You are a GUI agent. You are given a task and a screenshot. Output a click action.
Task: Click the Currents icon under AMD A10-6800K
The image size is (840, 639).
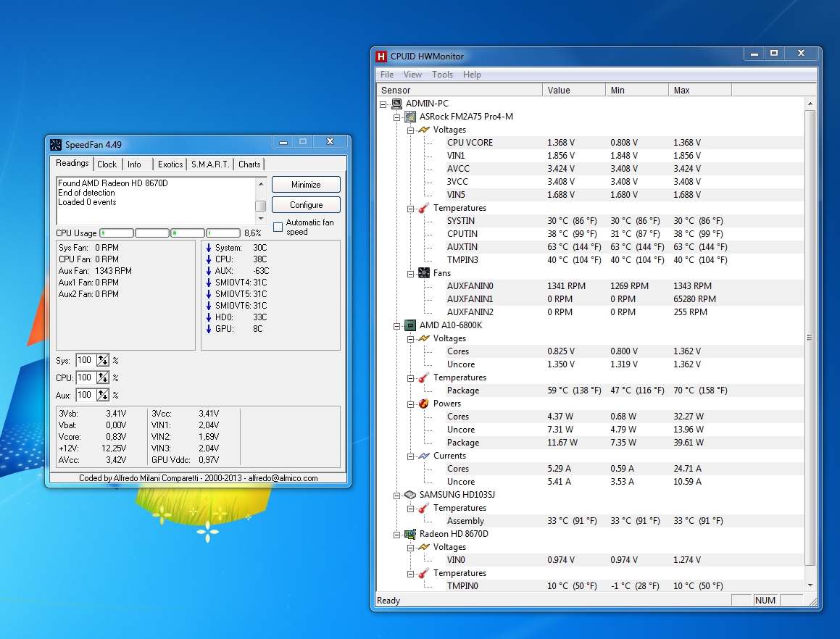tap(424, 456)
